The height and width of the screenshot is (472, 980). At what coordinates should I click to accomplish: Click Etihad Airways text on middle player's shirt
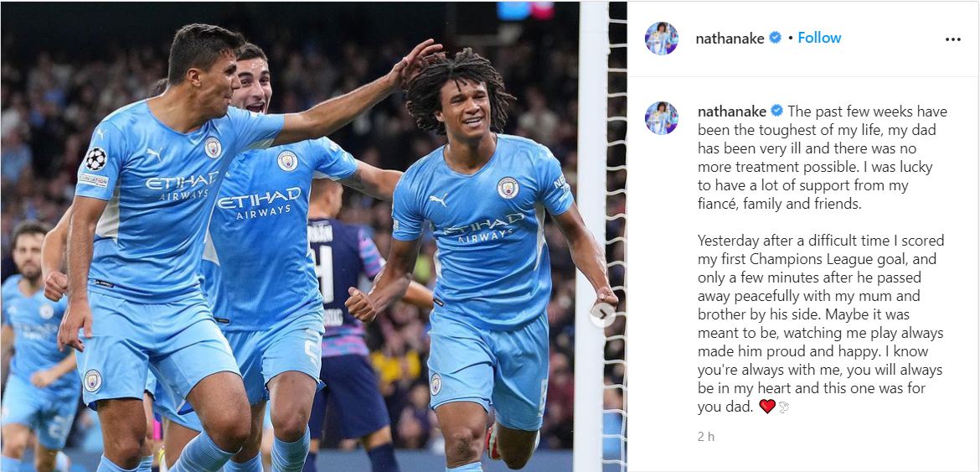pyautogui.click(x=259, y=204)
